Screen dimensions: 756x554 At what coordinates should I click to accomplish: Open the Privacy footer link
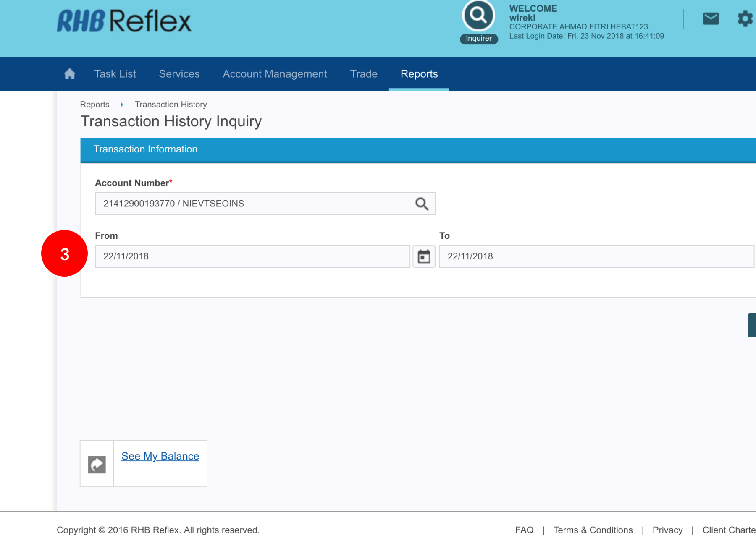(667, 530)
